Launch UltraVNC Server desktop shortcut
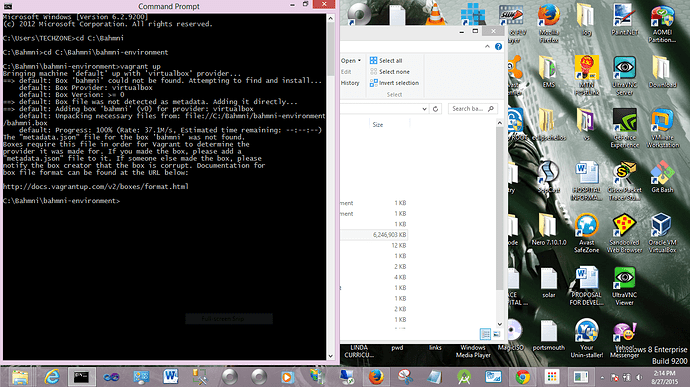The height and width of the screenshot is (387, 690). point(624,76)
